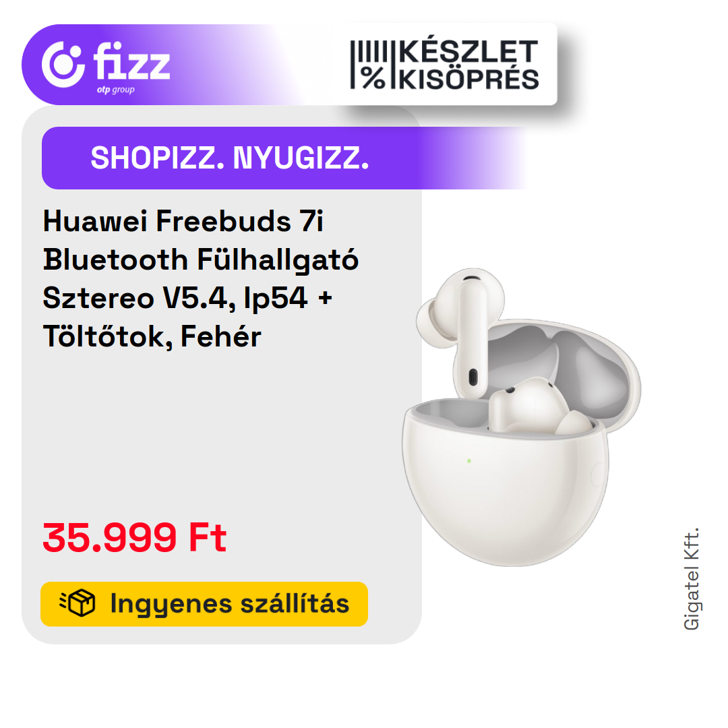The image size is (728, 728).
Task: Click the microphone grille on earbud stem
Action: click(473, 377)
